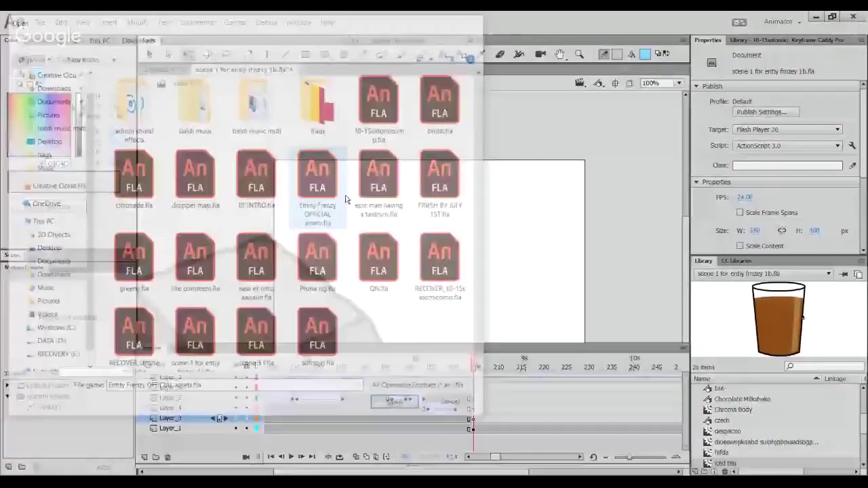Open the Edit Symbols menu icon
Screen dimensions: 868x488
(599, 83)
